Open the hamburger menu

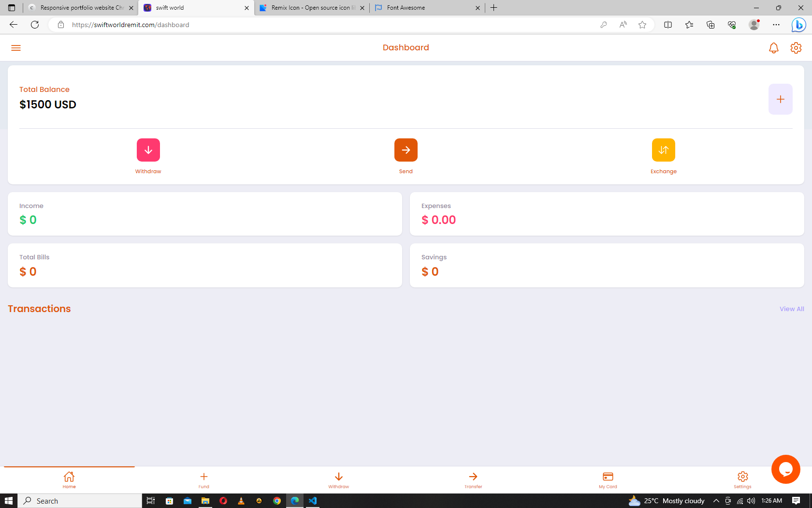tap(16, 48)
